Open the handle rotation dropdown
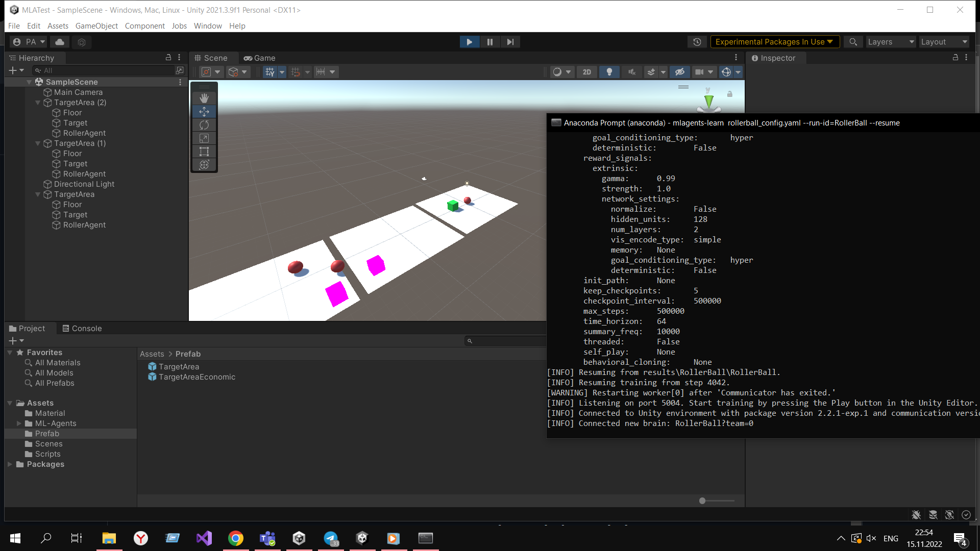Viewport: 980px width, 551px height. tap(238, 72)
